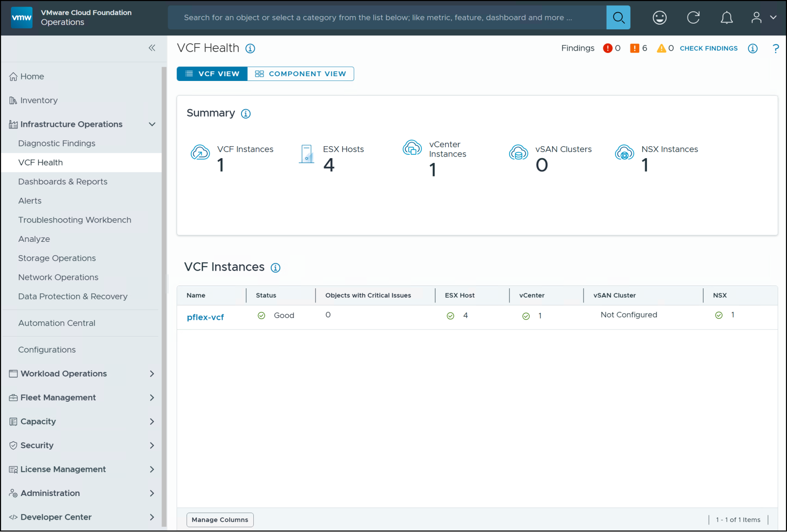Click the VCF Health info icon
Viewport: 787px width, 532px height.
coord(250,48)
